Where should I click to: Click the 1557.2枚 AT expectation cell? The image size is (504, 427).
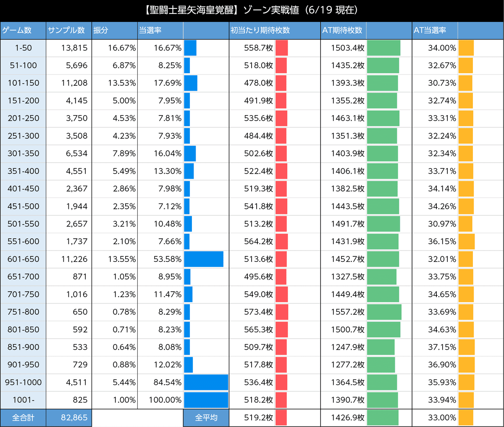[347, 312]
